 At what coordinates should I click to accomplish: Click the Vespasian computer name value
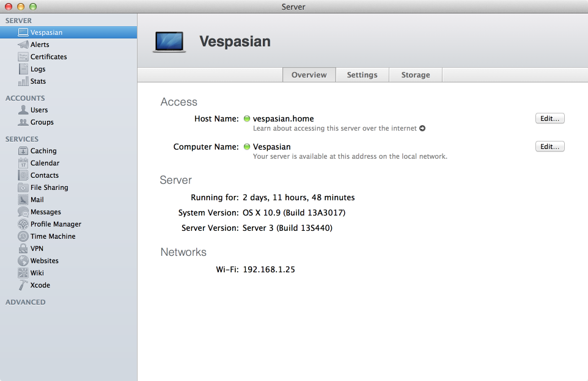[x=271, y=147]
